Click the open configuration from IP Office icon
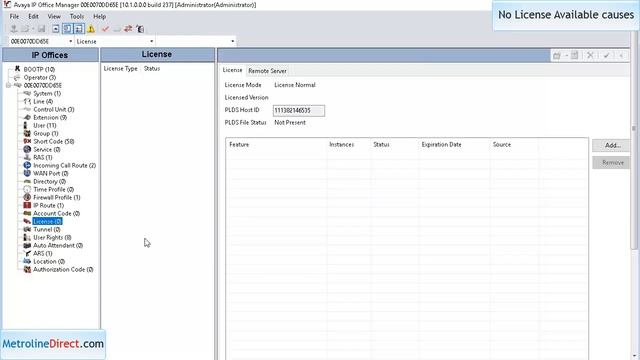The height and width of the screenshot is (360, 640). [13, 29]
